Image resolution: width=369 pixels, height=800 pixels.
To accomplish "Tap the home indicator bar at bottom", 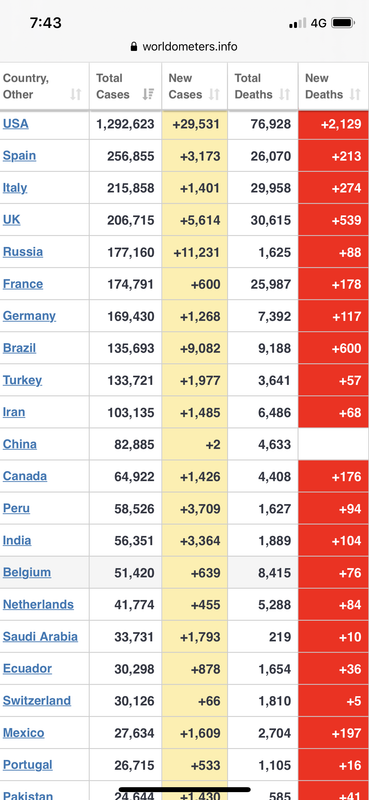I will [x=185, y=790].
